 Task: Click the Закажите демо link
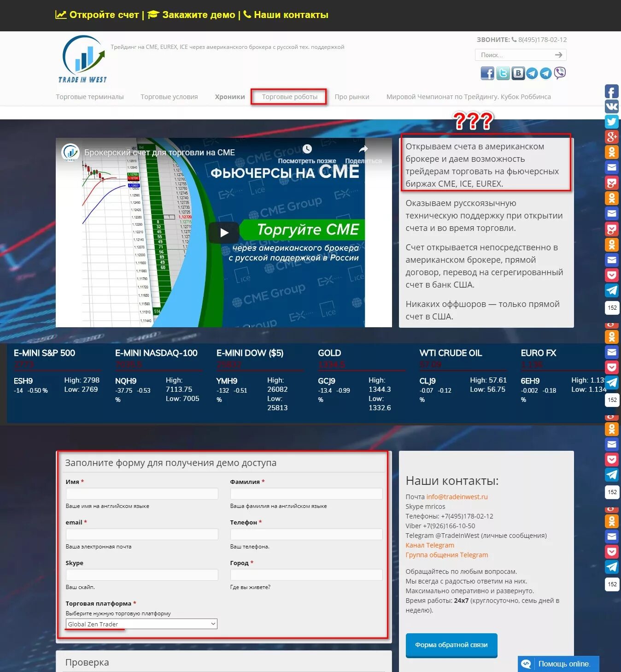coord(199,15)
